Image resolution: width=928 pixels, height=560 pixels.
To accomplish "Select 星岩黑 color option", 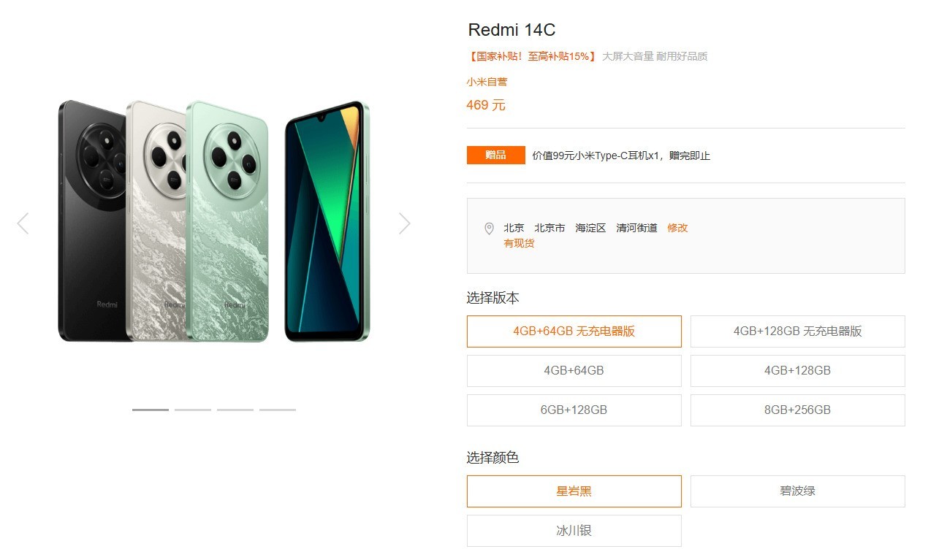I will 574,491.
